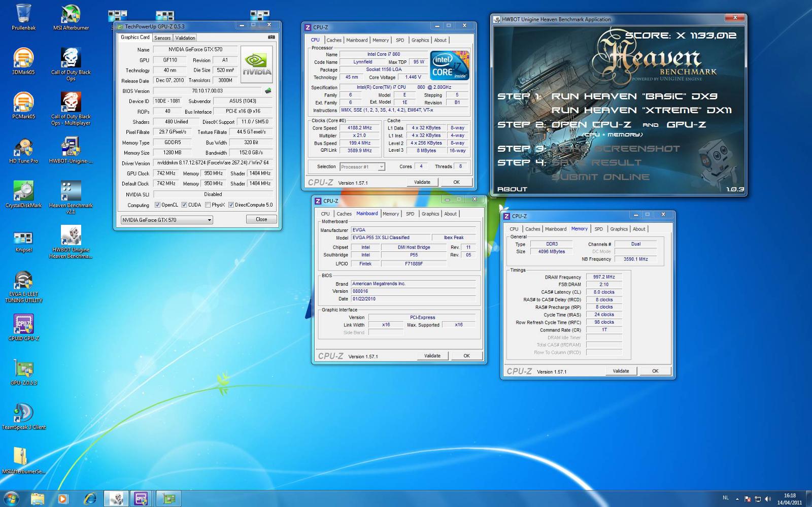Toggle the DirectCompute 5.0 checkbox

[231, 205]
